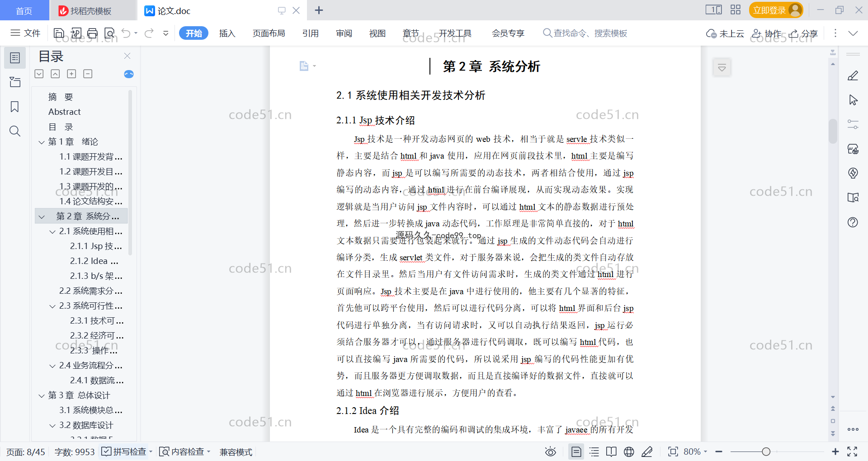Click the Save icon in toolbar

pyautogui.click(x=59, y=33)
